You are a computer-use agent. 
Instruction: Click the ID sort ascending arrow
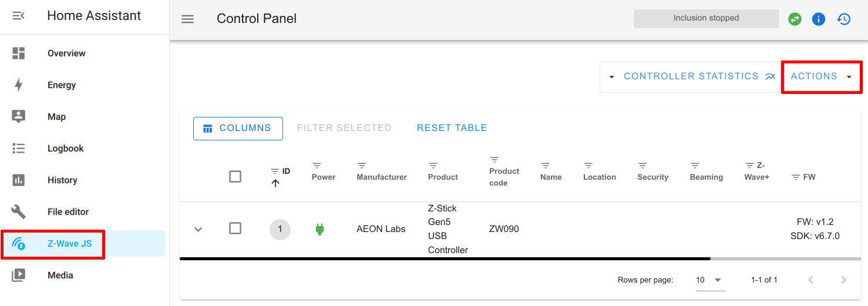click(x=275, y=183)
